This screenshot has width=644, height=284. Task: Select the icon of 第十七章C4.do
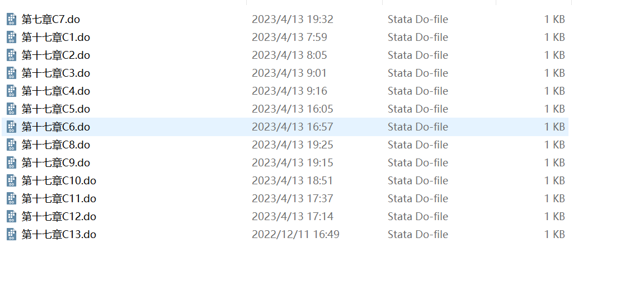12,91
